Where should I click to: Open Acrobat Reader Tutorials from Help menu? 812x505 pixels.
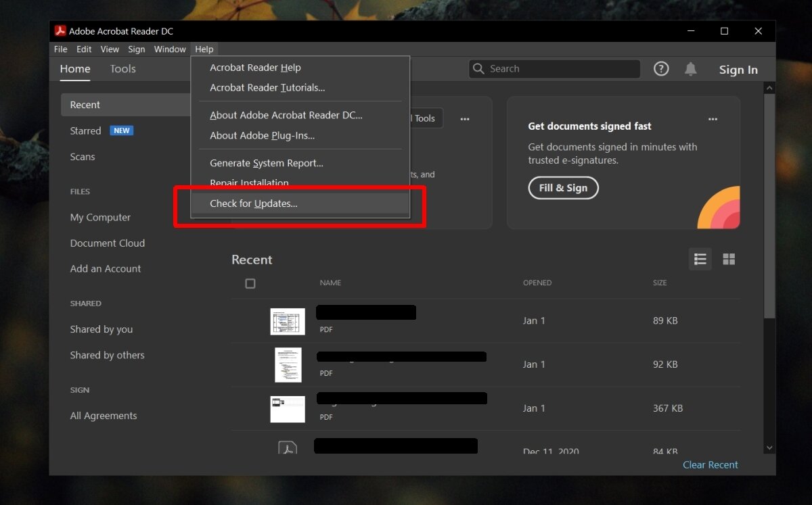(267, 88)
